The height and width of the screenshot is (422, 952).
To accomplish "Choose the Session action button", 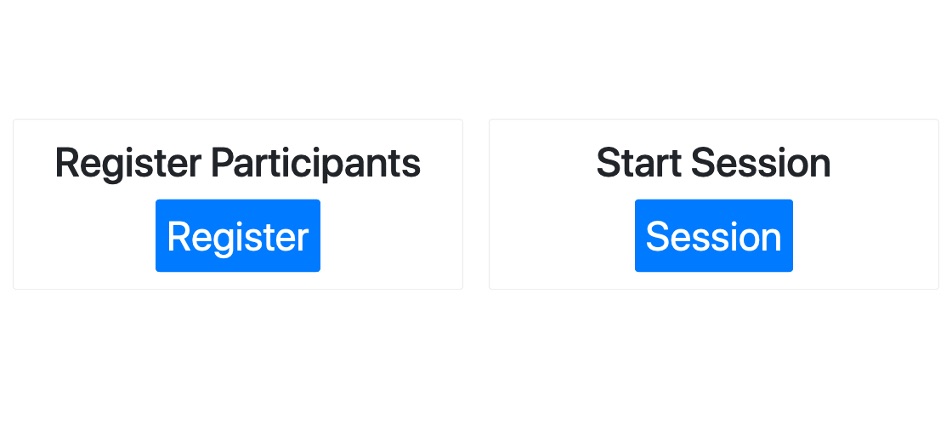I will [x=713, y=236].
